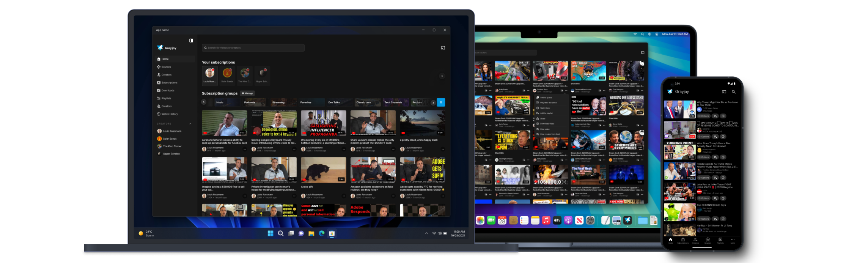Image resolution: width=868 pixels, height=263 pixels.
Task: Open the 'A nice gift' cat video thumbnail
Action: pos(323,170)
